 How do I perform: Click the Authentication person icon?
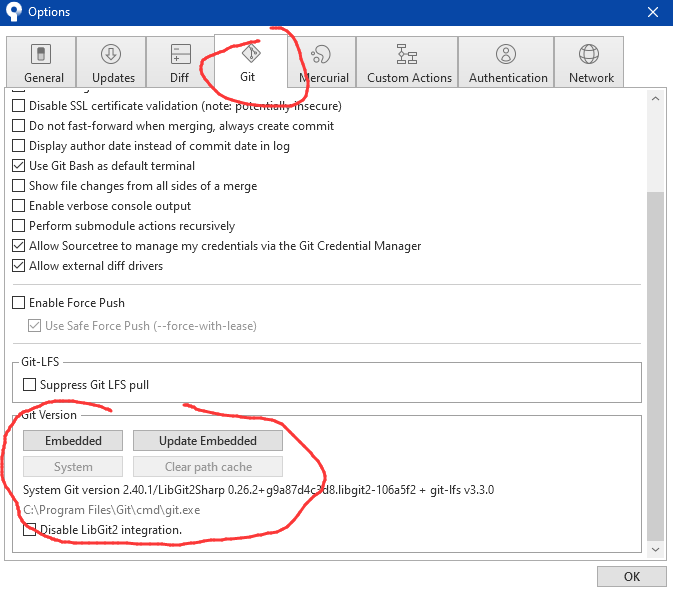click(506, 54)
